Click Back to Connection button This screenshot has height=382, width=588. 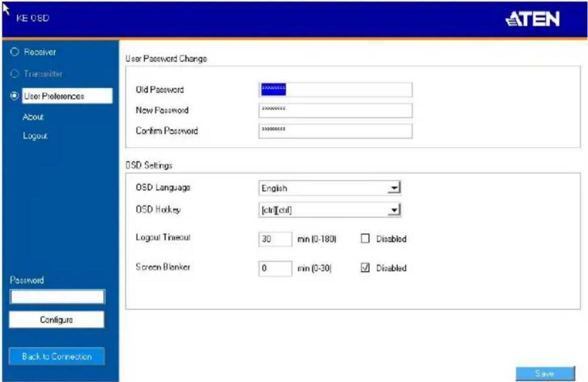click(x=56, y=356)
